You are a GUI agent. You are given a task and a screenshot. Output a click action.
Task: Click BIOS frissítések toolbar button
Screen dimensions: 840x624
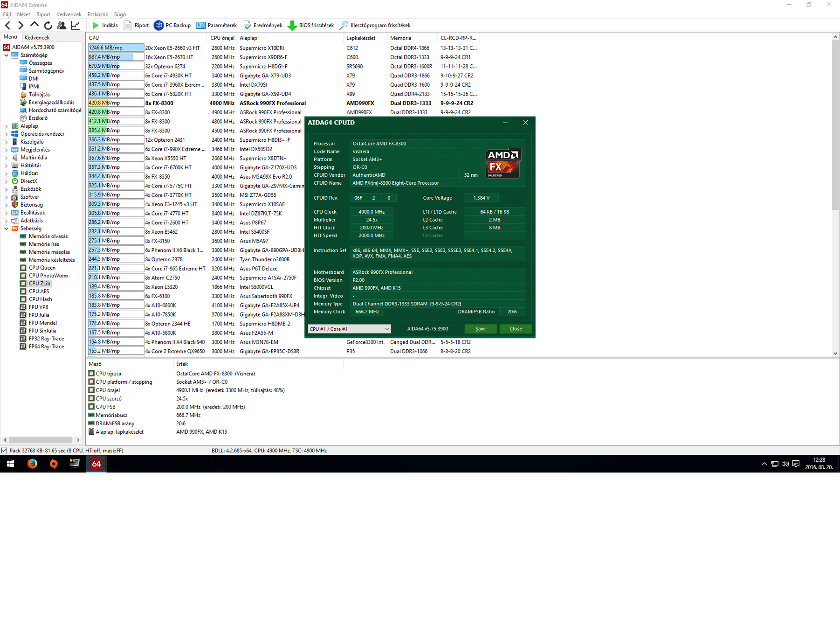tap(311, 25)
